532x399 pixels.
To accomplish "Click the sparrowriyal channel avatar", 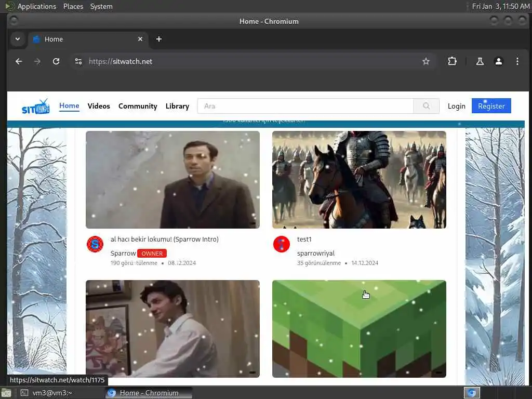I will pos(282,244).
